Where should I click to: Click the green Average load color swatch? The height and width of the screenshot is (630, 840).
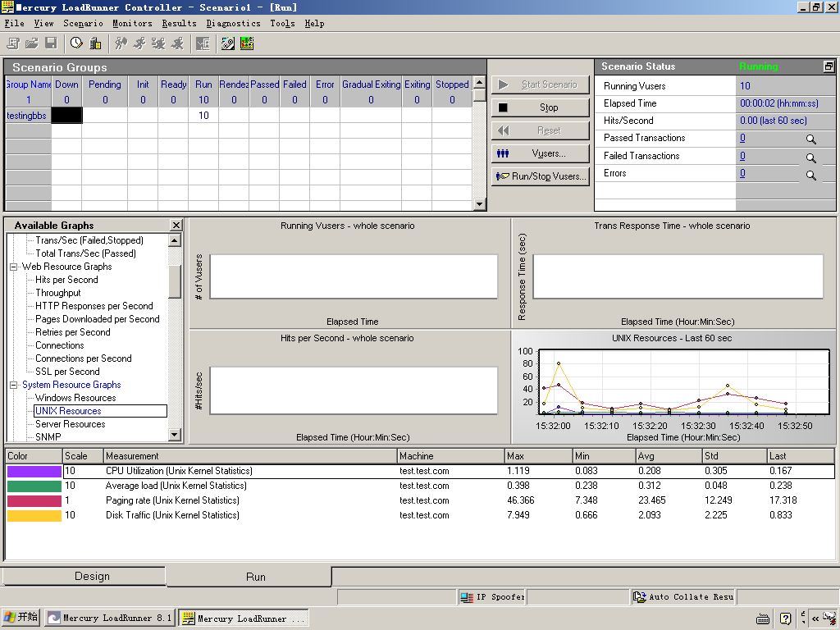coord(34,486)
